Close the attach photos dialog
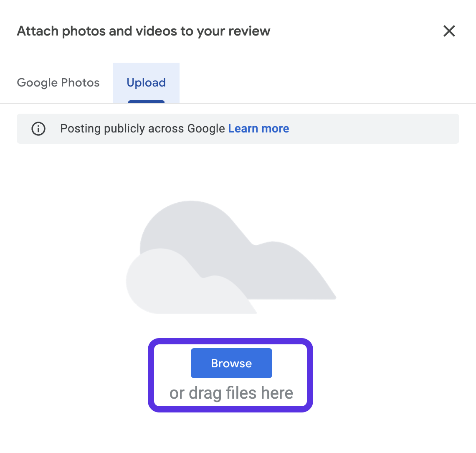Image resolution: width=476 pixels, height=453 pixels. (449, 31)
